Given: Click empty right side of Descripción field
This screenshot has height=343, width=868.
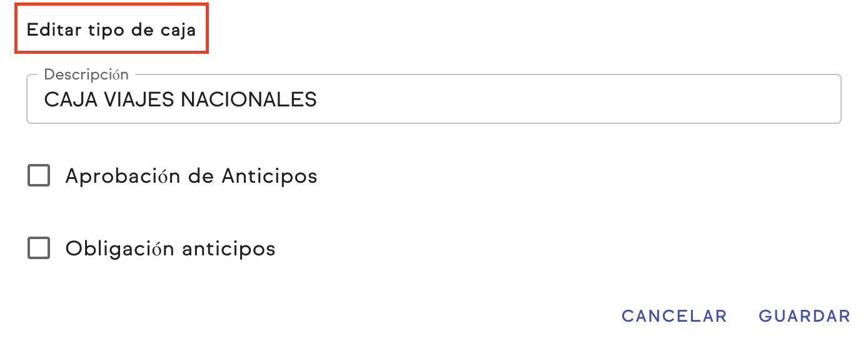Looking at the screenshot, I should (625, 100).
